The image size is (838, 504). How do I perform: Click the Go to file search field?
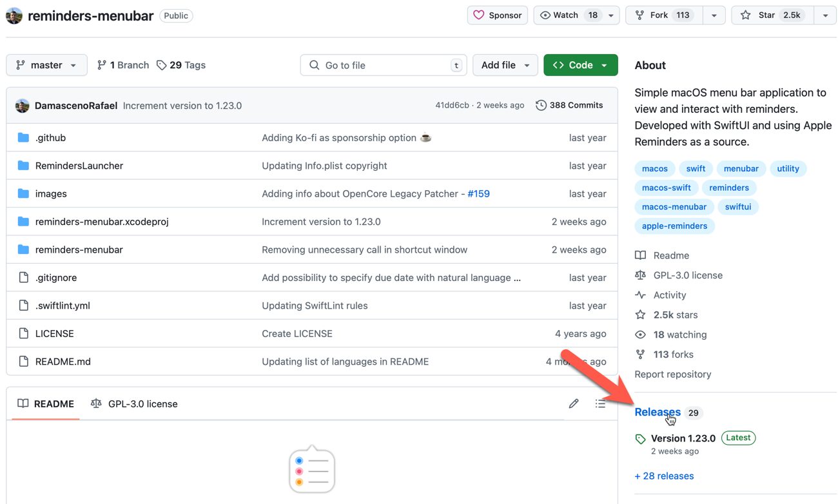coord(384,65)
